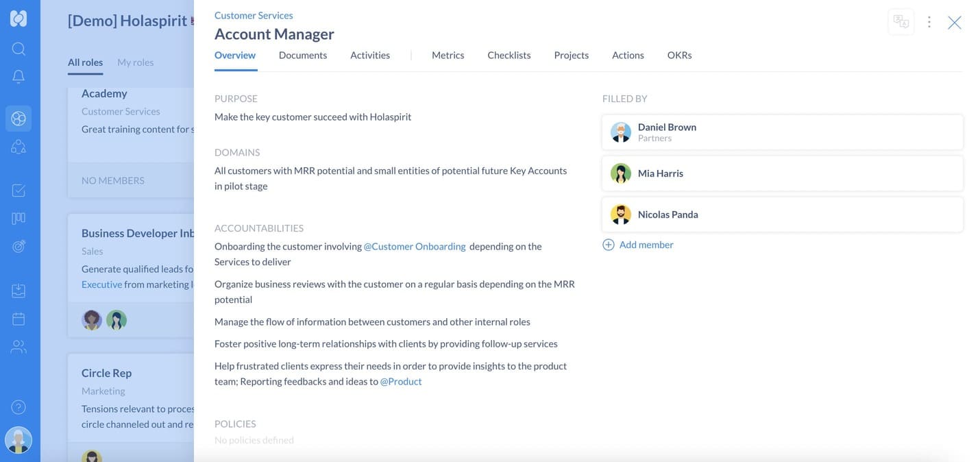Click first member avatar on Business Developer card
This screenshot has width=980, height=462.
click(x=92, y=320)
